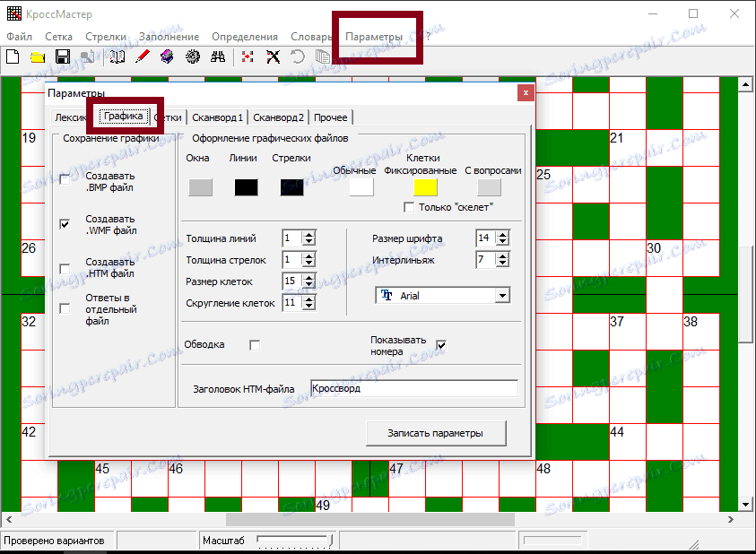Viewport: 756px width, 554px height.
Task: Select the red pencil toolbar tool
Action: pyautogui.click(x=143, y=56)
